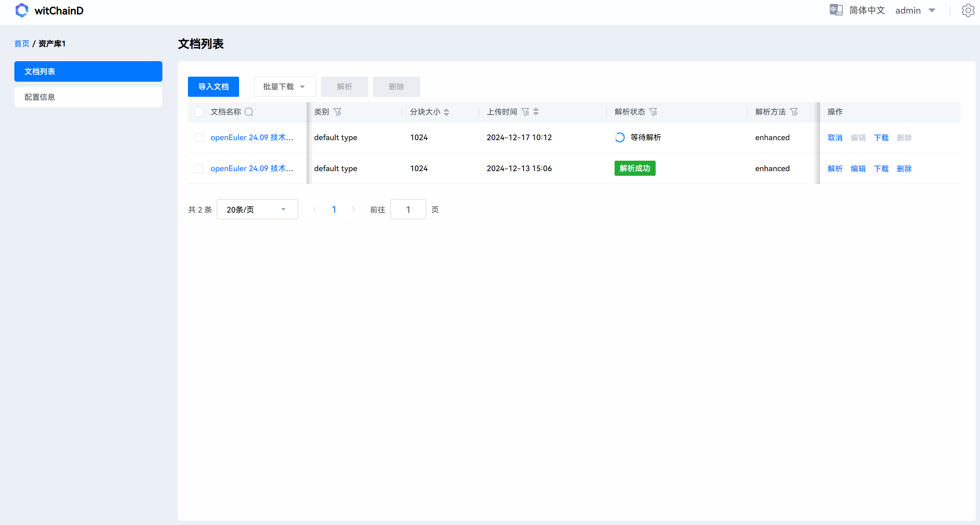Open the 配置信息 sidebar item
Screen dimensions: 980x525
coord(88,97)
